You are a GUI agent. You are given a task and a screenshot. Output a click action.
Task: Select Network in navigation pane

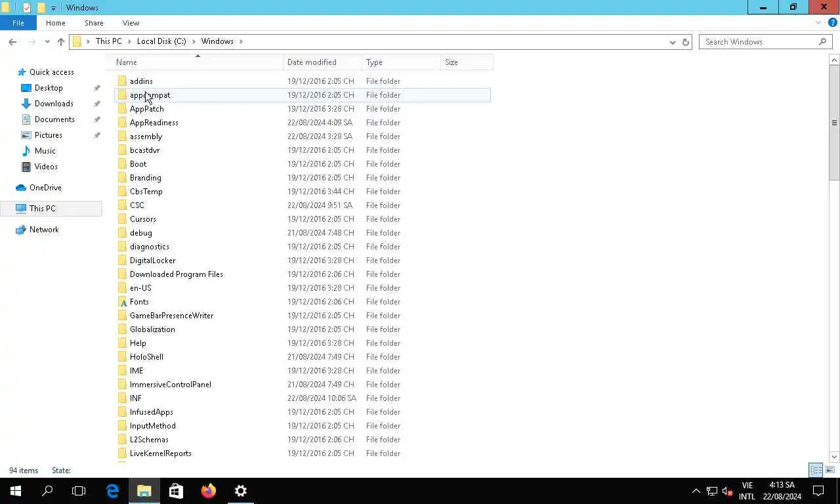44,230
